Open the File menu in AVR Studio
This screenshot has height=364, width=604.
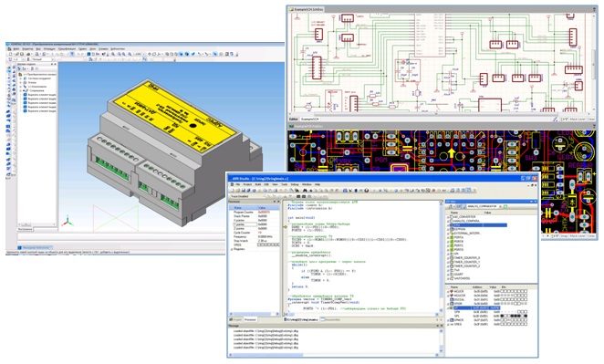pyautogui.click(x=237, y=184)
